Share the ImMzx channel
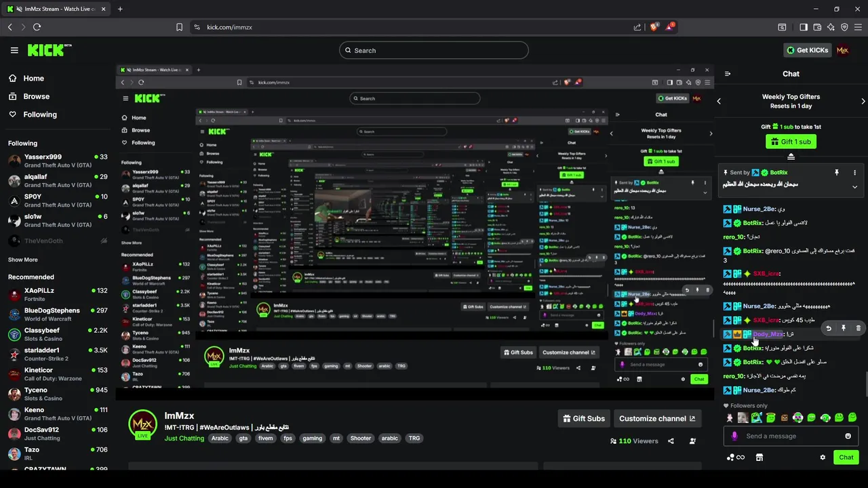Screen dimensions: 868x488 click(671, 441)
